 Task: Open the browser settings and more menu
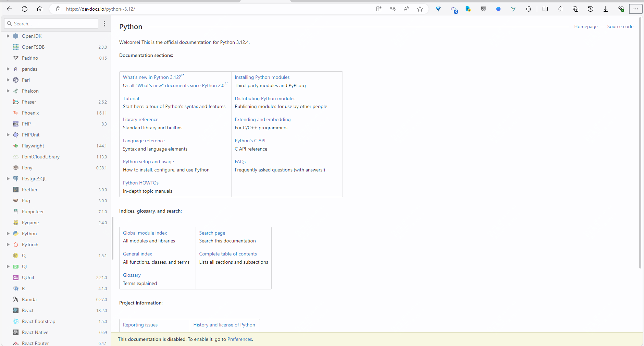tap(636, 9)
